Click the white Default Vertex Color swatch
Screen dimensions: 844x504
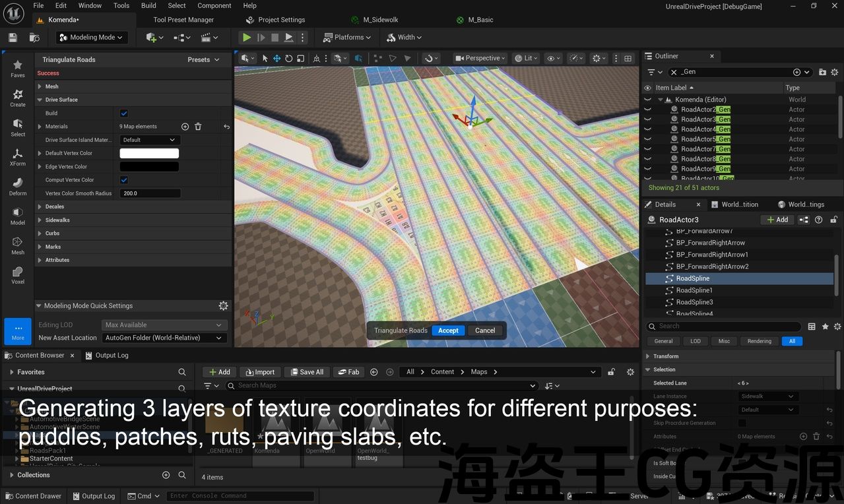point(149,154)
